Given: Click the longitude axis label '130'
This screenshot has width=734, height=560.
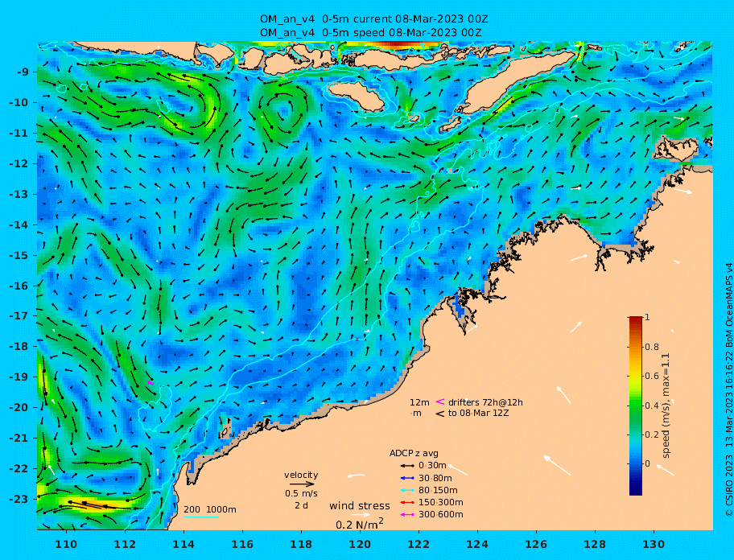Looking at the screenshot, I should 654,544.
